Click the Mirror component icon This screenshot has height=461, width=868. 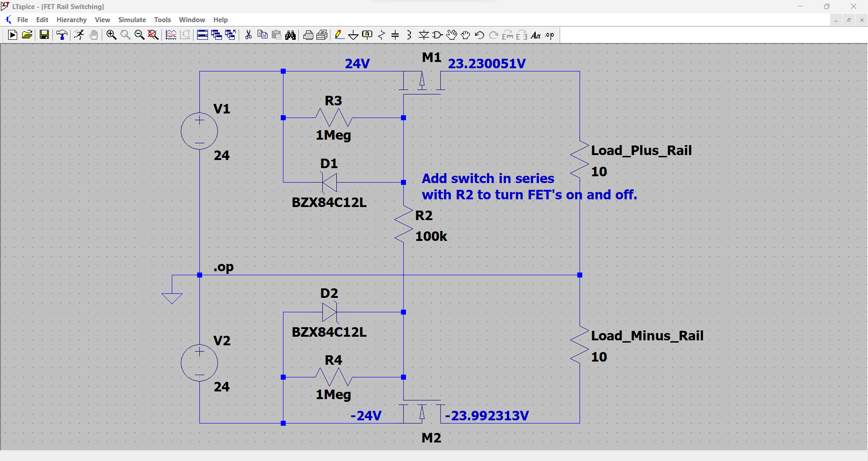tap(522, 35)
